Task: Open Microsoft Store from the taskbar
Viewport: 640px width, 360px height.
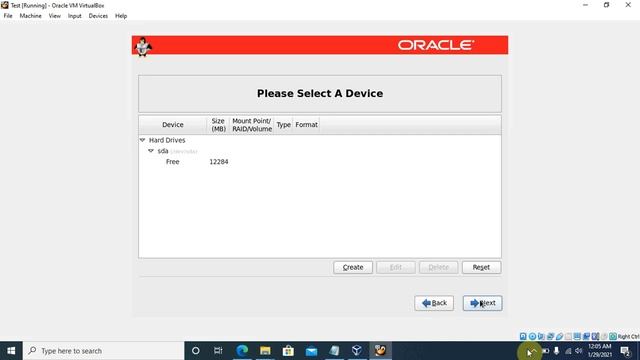Action: pos(288,351)
